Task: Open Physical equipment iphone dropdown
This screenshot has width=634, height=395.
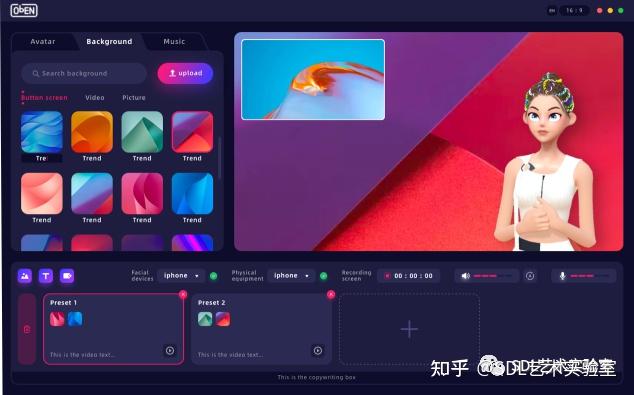Action: (x=291, y=276)
